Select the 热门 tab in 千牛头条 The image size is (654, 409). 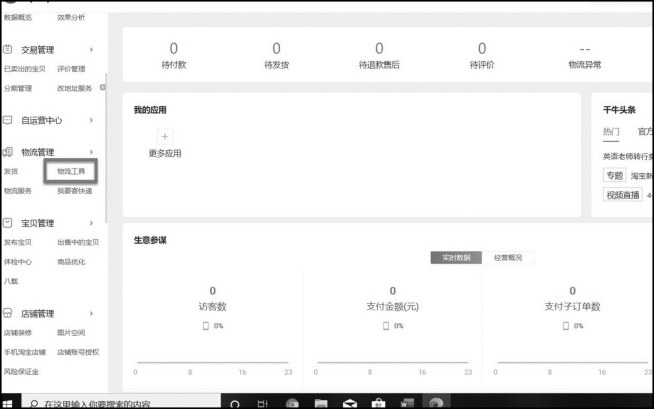pyautogui.click(x=611, y=132)
